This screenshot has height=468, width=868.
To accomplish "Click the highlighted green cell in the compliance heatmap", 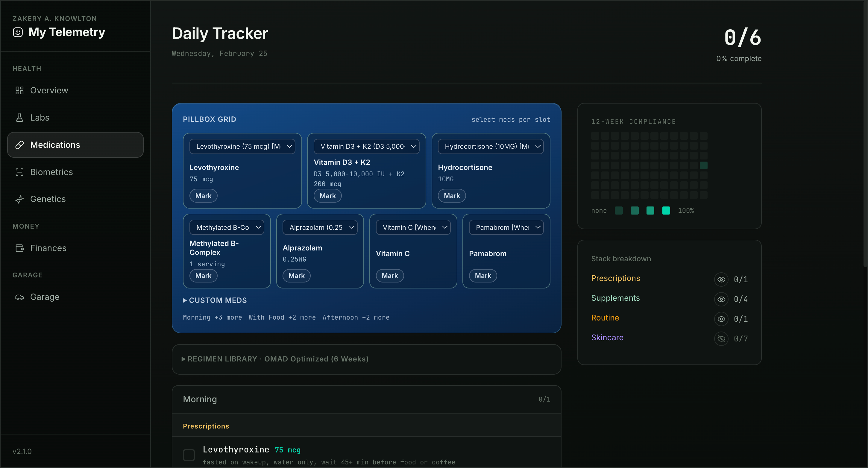I will click(704, 165).
